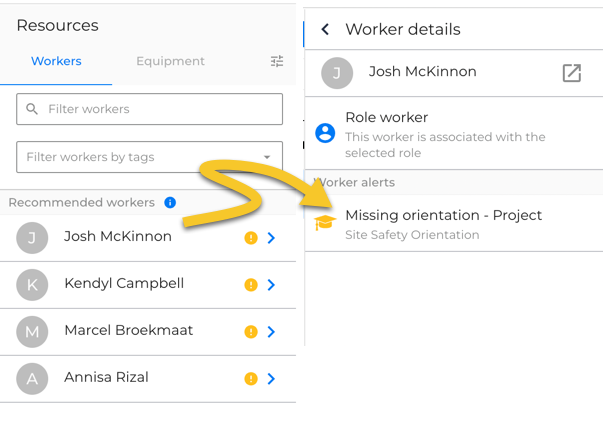
Task: Switch to the Equipment tab
Action: (170, 61)
